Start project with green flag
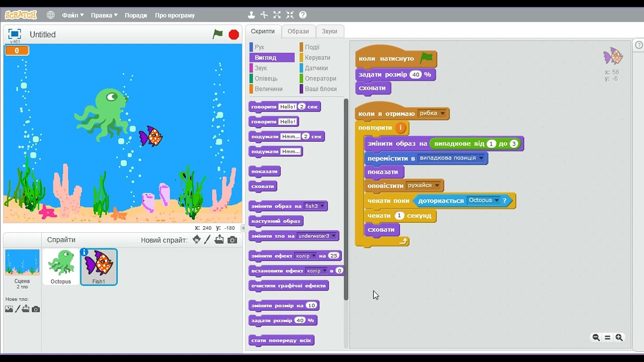The height and width of the screenshot is (362, 644). (x=217, y=34)
